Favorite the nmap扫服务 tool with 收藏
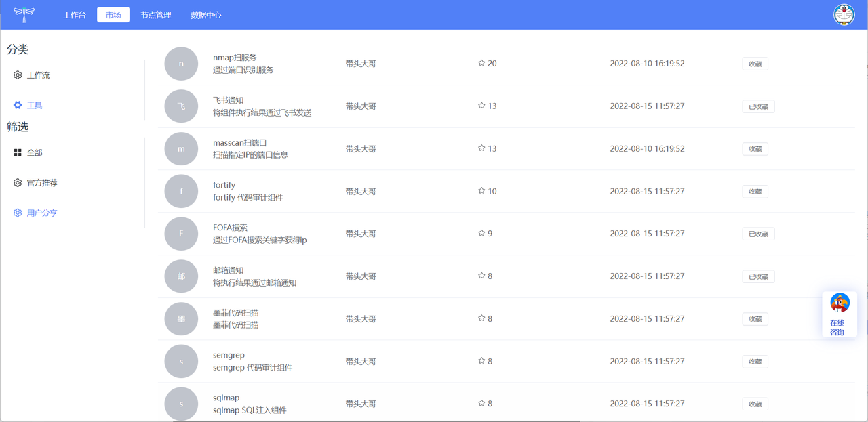The height and width of the screenshot is (422, 868). (x=755, y=64)
